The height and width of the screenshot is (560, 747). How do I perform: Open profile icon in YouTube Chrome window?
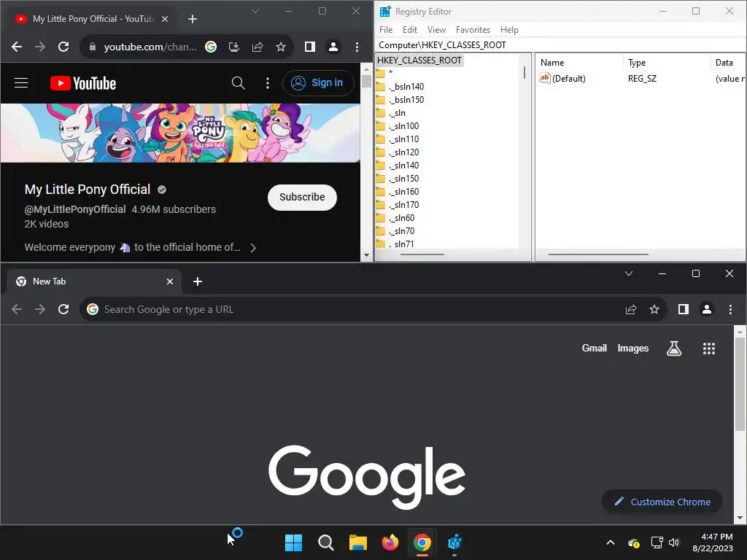click(333, 47)
